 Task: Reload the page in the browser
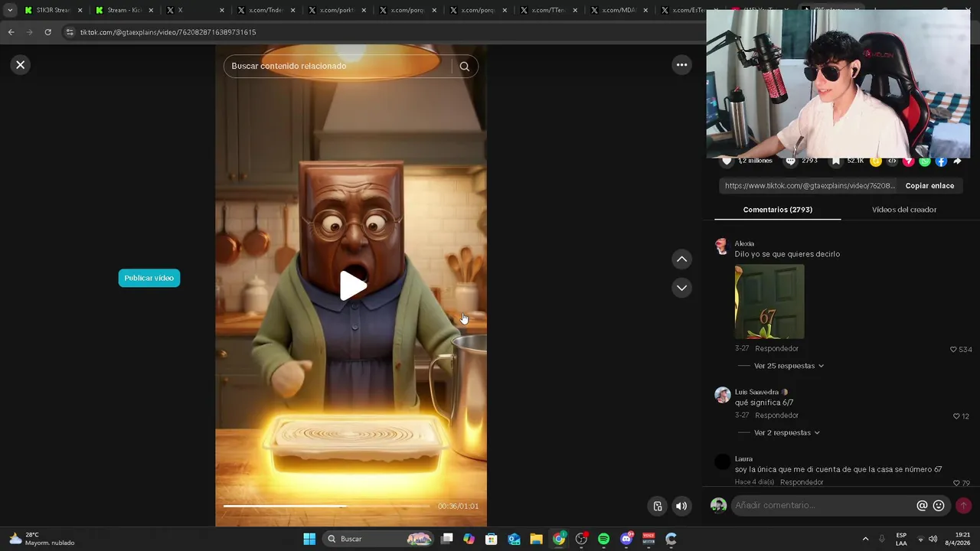(47, 32)
